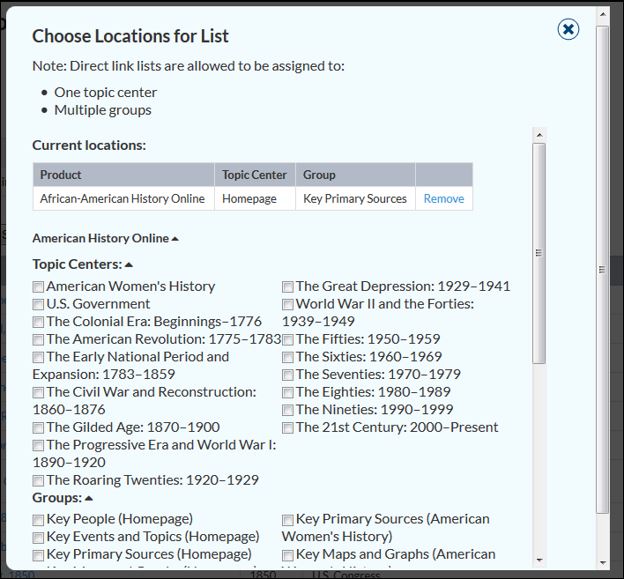Enable The Gilded Age: 1870–1900

(x=38, y=428)
